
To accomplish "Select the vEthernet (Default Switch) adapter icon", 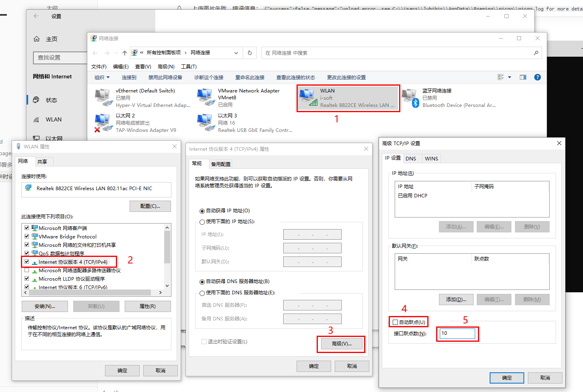I will coord(103,98).
